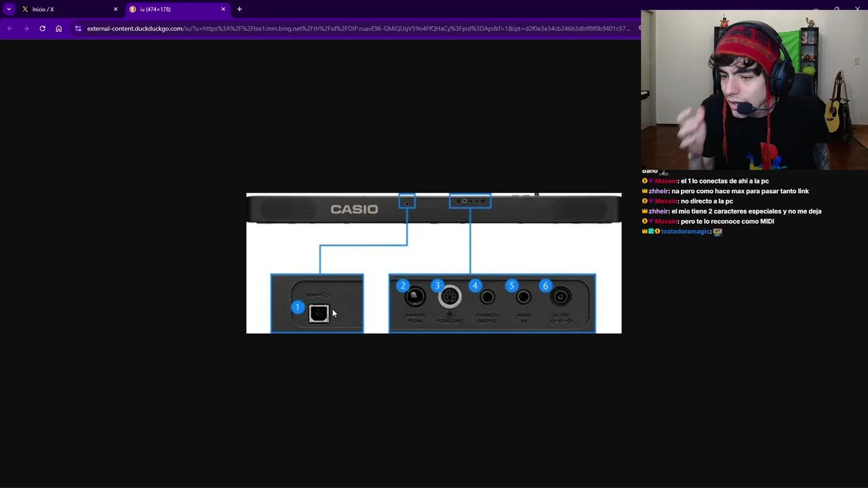Close the 'Inicio / X' tab

115,9
